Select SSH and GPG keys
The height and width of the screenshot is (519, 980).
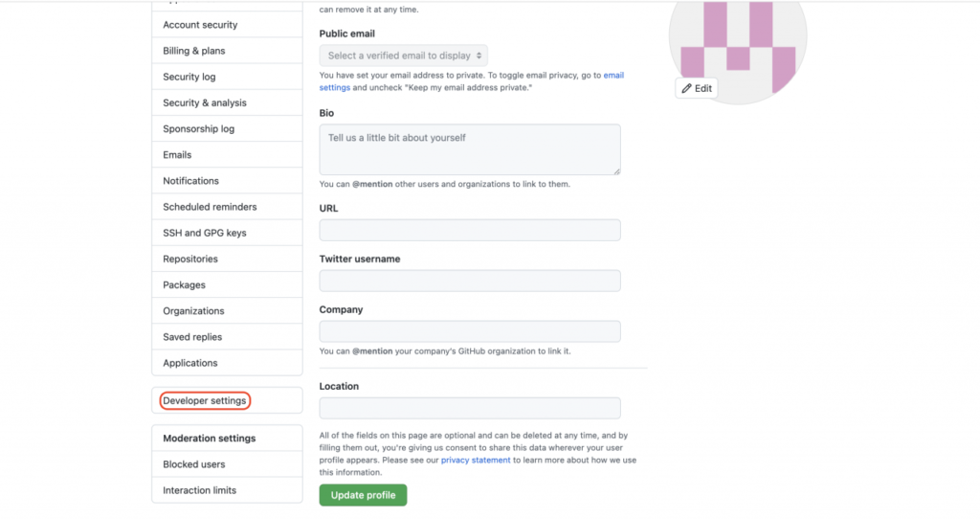(x=205, y=233)
